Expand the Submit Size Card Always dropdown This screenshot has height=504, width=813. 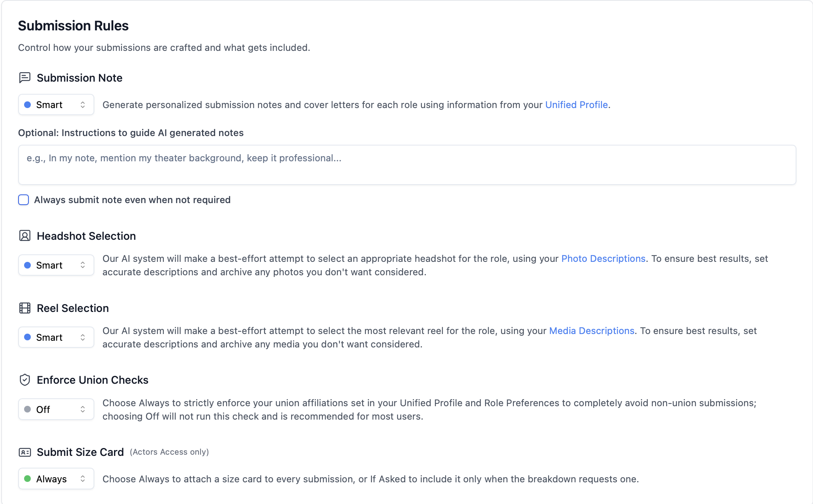(56, 479)
